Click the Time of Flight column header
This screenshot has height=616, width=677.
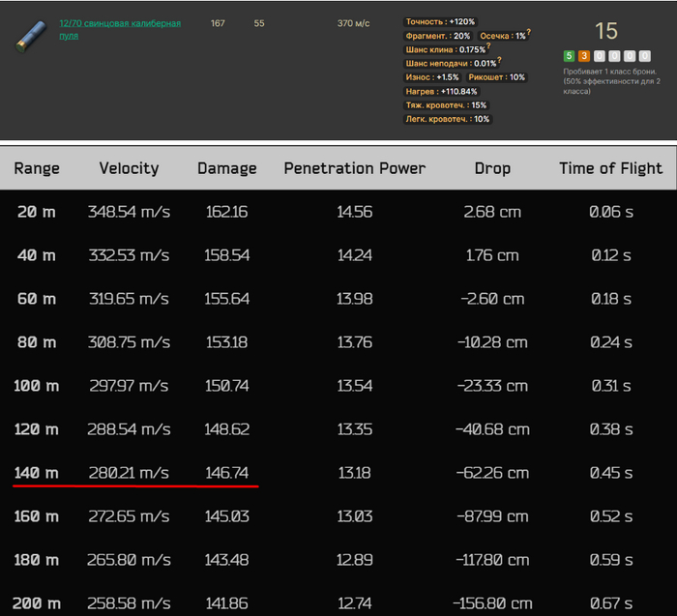tap(610, 168)
